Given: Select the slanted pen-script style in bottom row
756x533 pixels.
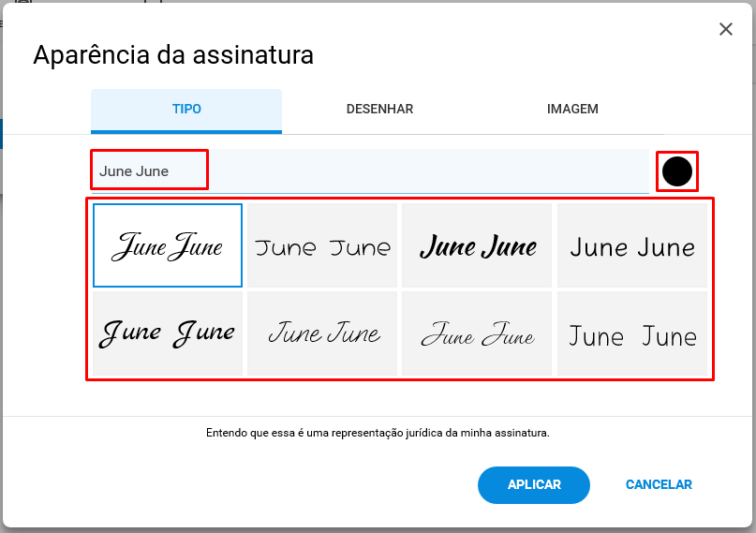Looking at the screenshot, I should [322, 333].
